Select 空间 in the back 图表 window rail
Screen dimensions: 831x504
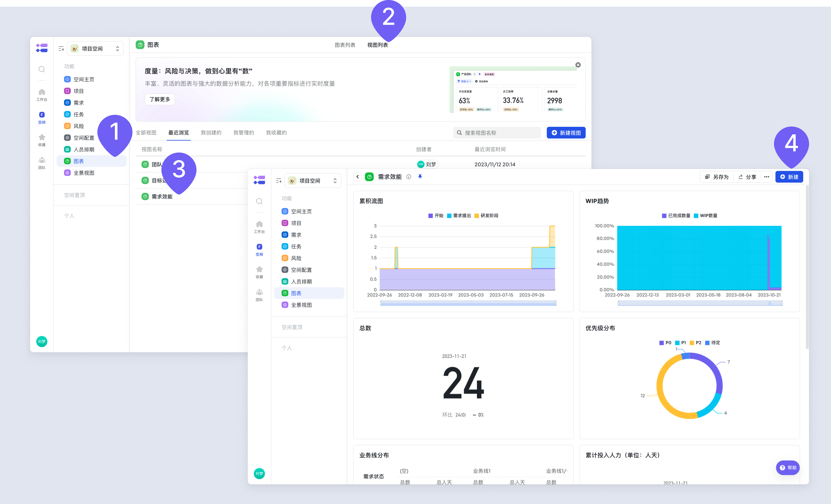(x=42, y=118)
